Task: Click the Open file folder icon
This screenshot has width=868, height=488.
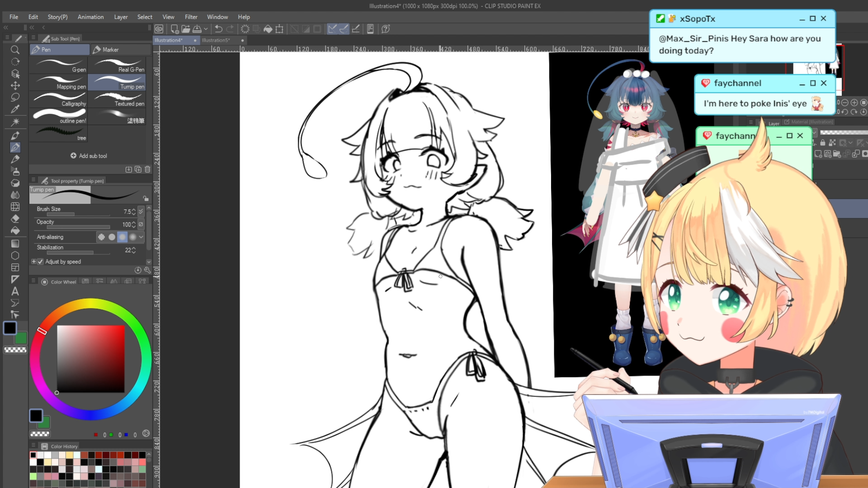Action: coord(186,29)
